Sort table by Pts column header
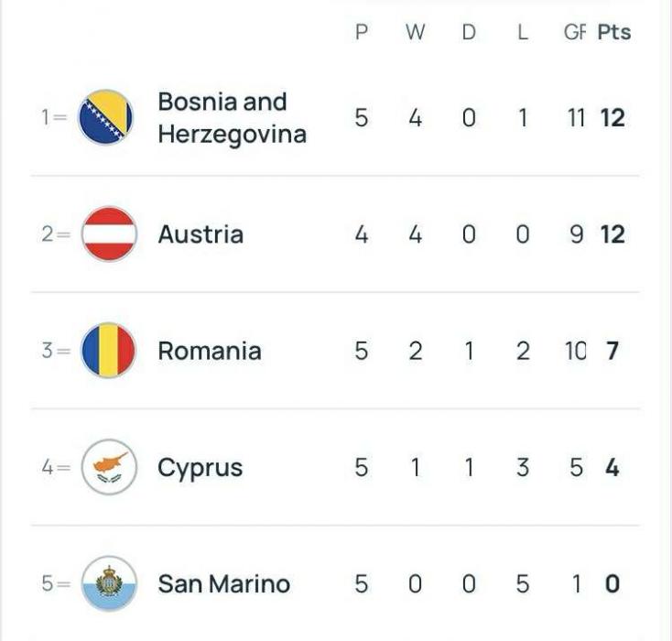Screen dimensions: 672x641 tap(614, 32)
